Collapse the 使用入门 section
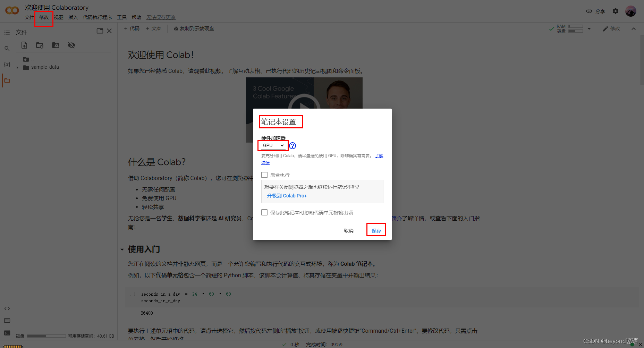The image size is (644, 348). pos(122,249)
